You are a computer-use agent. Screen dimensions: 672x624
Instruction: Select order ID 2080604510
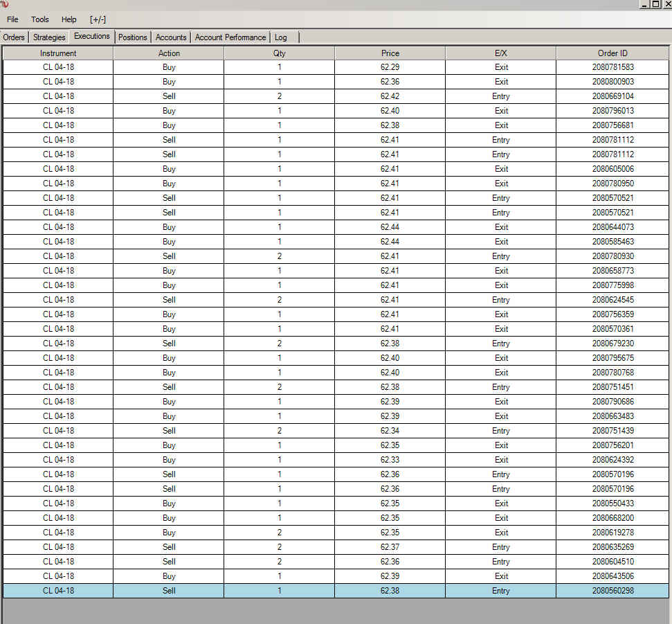[613, 562]
